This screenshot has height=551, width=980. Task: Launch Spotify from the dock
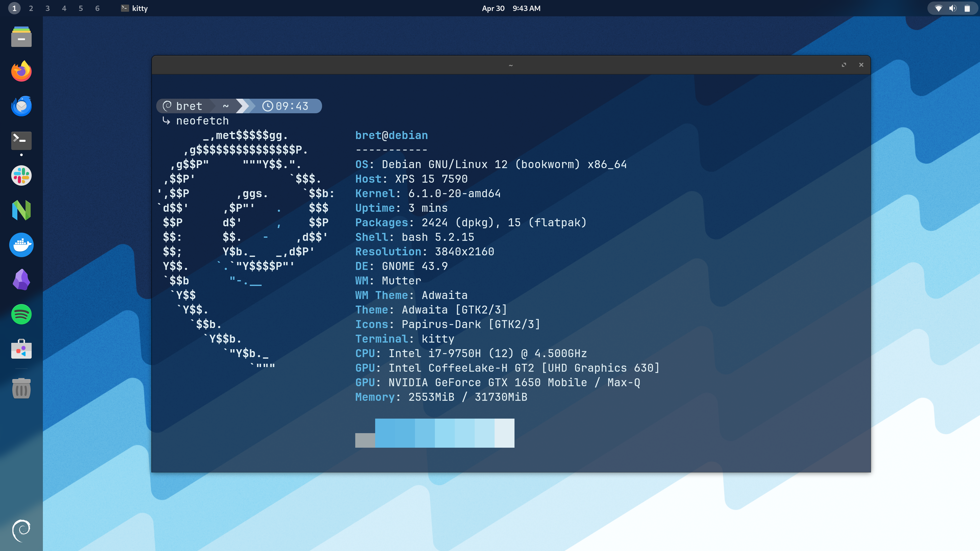pos(21,314)
